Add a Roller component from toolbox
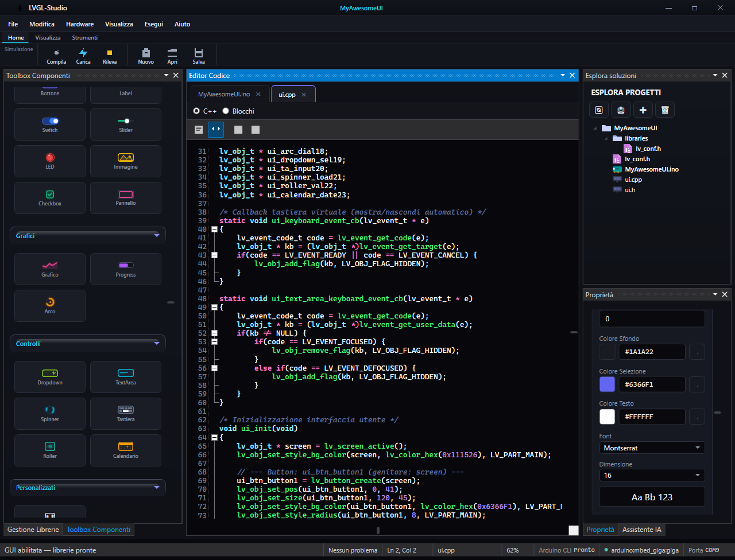 (x=50, y=450)
